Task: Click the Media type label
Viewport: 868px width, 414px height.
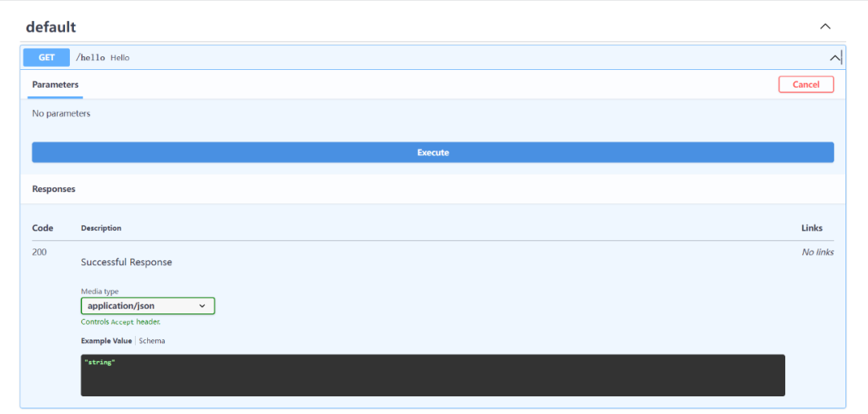Action: 100,291
